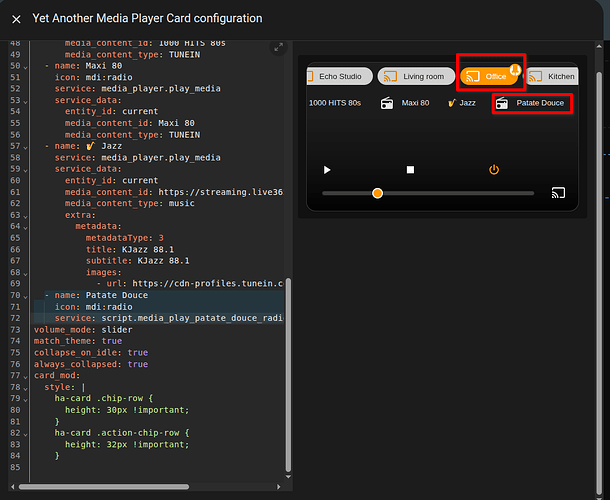Click the cast icon on Office chip
Image resolution: width=610 pixels, height=500 pixels.
point(473,76)
